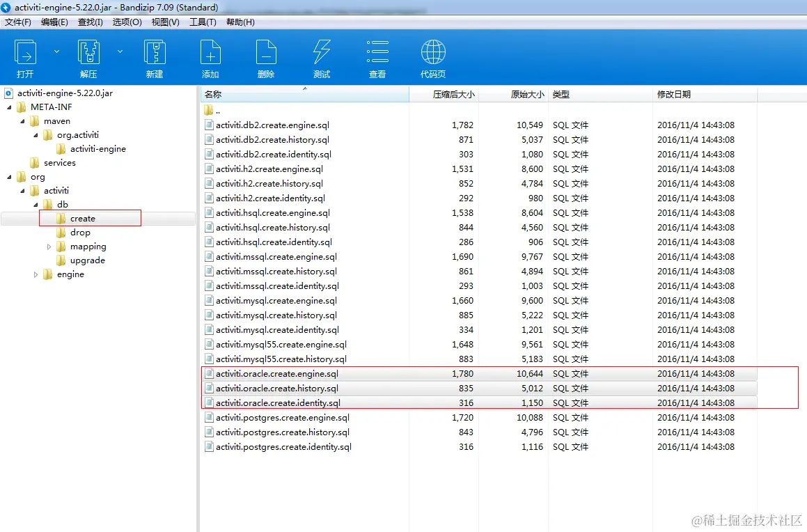Click file icon of activiti.postgres.create.identity.sql
The height and width of the screenshot is (532, 807).
coord(209,446)
